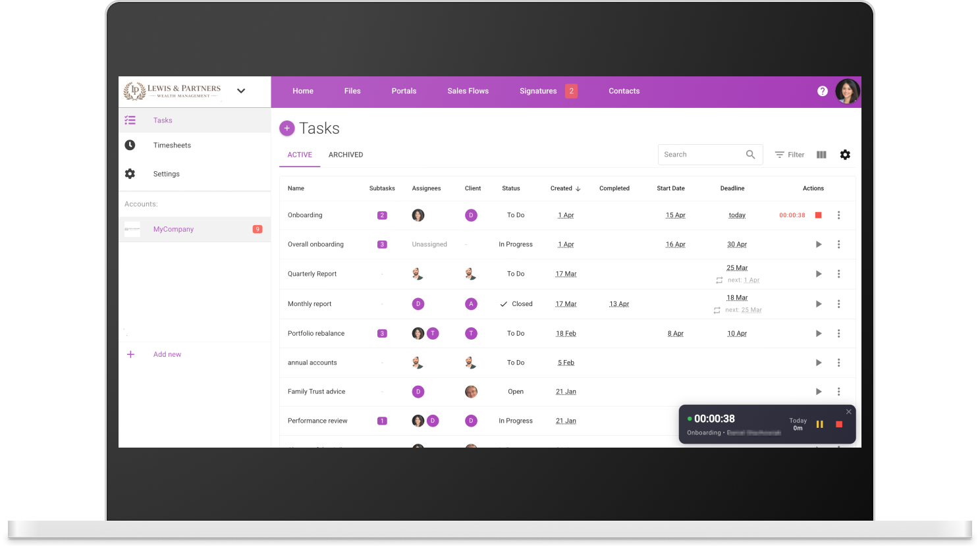Open table column settings via the gear icon

coord(845,154)
